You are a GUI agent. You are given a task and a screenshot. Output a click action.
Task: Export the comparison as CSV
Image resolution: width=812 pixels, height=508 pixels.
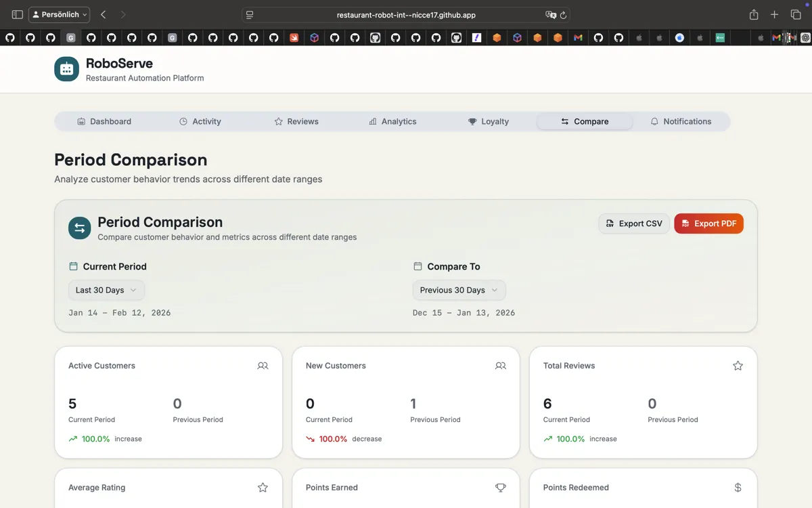click(634, 224)
